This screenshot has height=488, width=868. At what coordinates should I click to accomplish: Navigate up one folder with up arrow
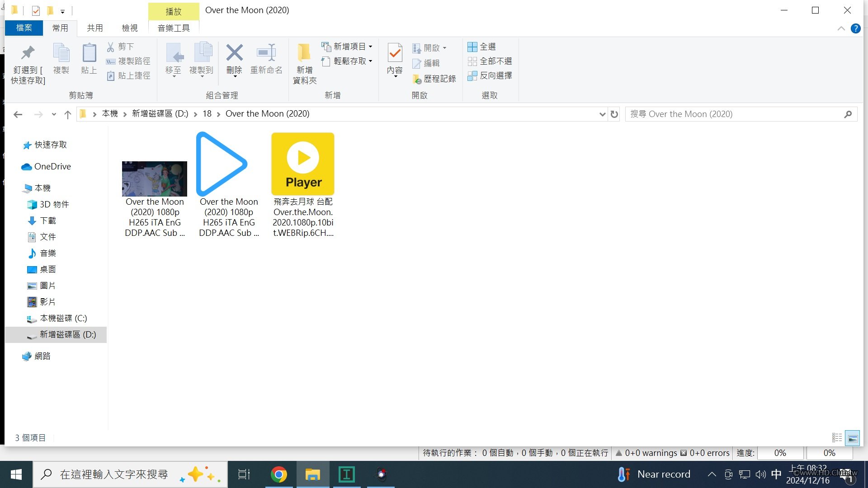click(68, 114)
